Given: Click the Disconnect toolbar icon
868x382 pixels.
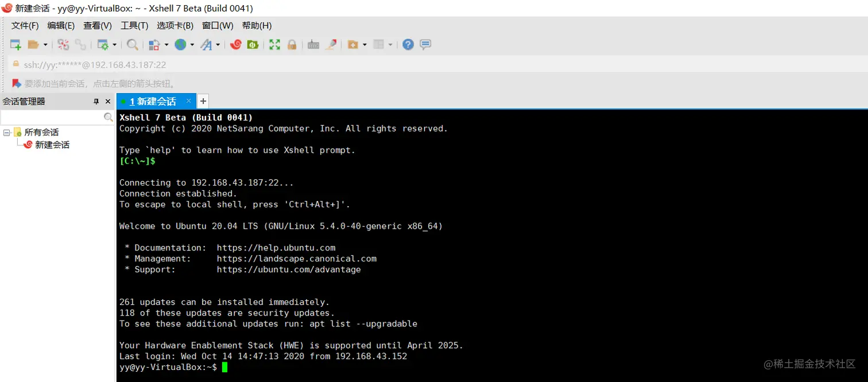Looking at the screenshot, I should pyautogui.click(x=63, y=44).
